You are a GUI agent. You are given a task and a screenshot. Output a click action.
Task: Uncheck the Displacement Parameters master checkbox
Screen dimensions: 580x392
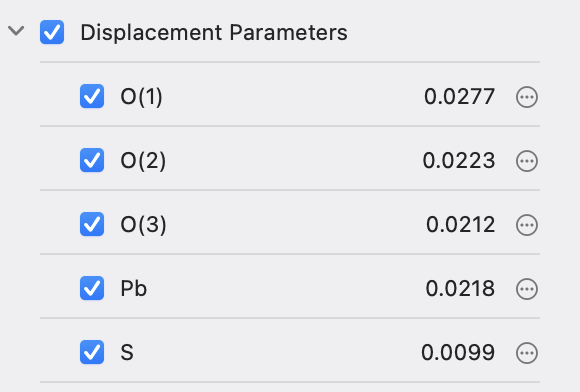[52, 32]
